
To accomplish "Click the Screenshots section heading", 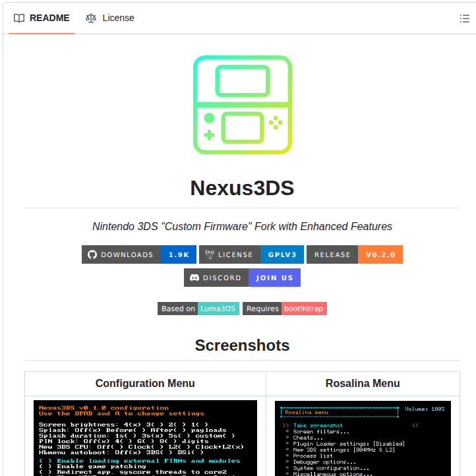I will [x=242, y=345].
